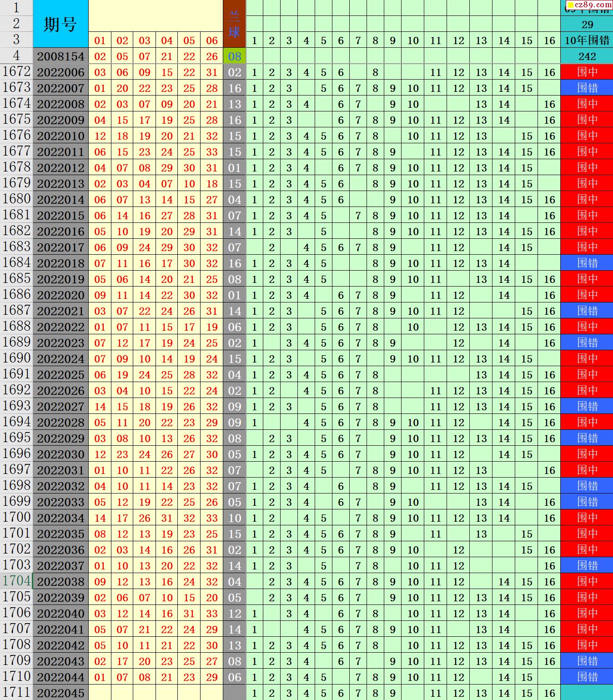Click period cell 2022006

(60, 72)
